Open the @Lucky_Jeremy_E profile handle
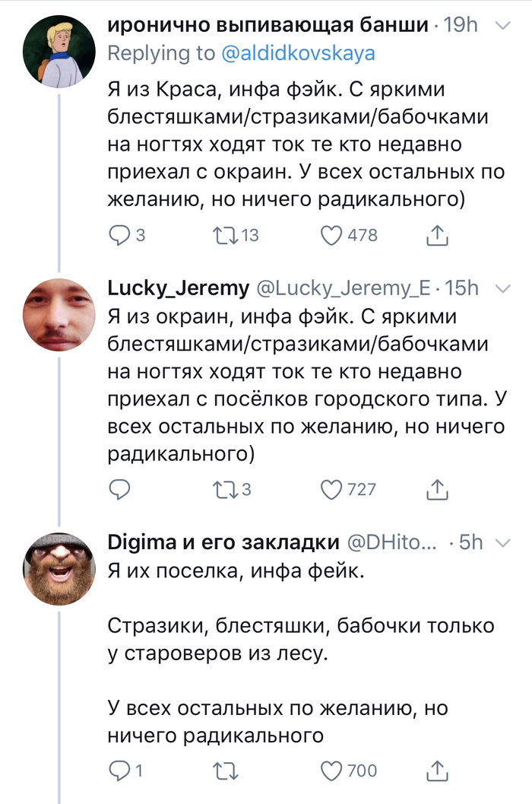Viewport: 532px width, 804px height. point(344,288)
